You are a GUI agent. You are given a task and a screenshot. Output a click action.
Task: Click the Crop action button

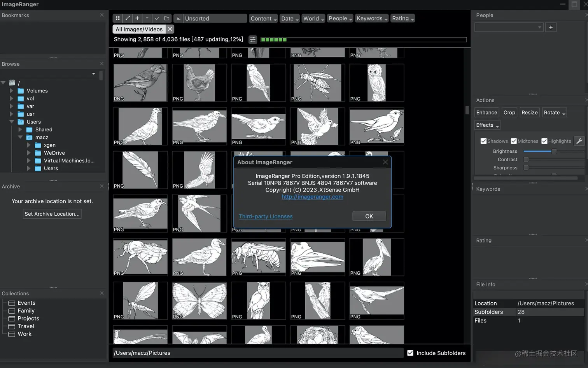click(x=509, y=113)
